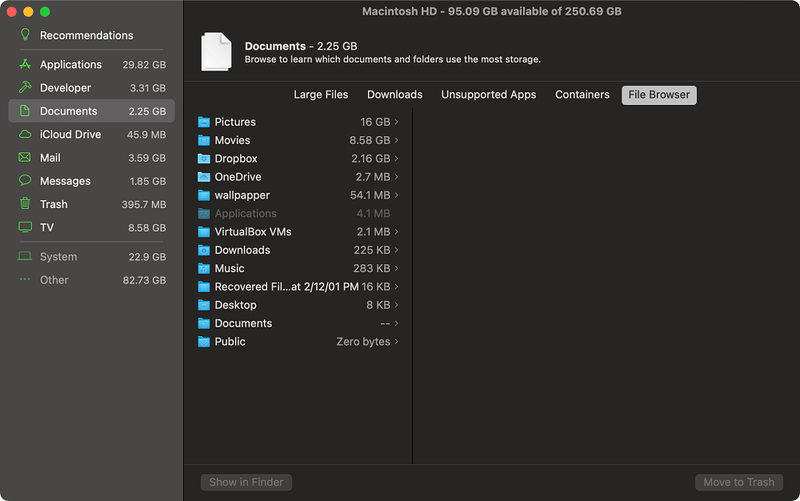Click the Developer hammer icon
This screenshot has height=501, width=800.
(x=25, y=88)
